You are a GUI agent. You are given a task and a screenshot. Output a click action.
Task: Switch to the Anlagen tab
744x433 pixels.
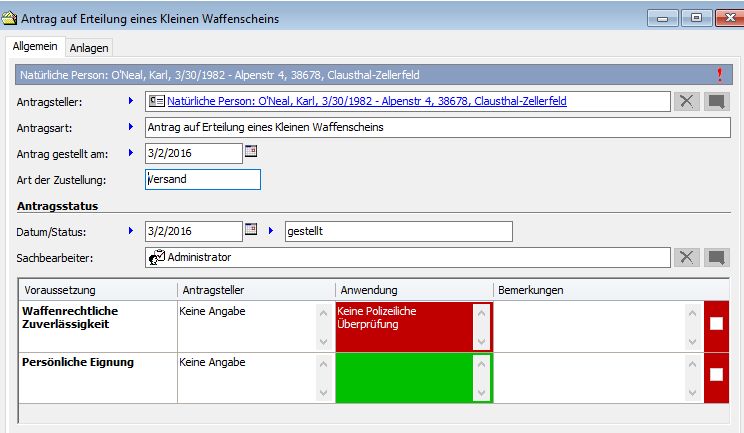(90, 47)
